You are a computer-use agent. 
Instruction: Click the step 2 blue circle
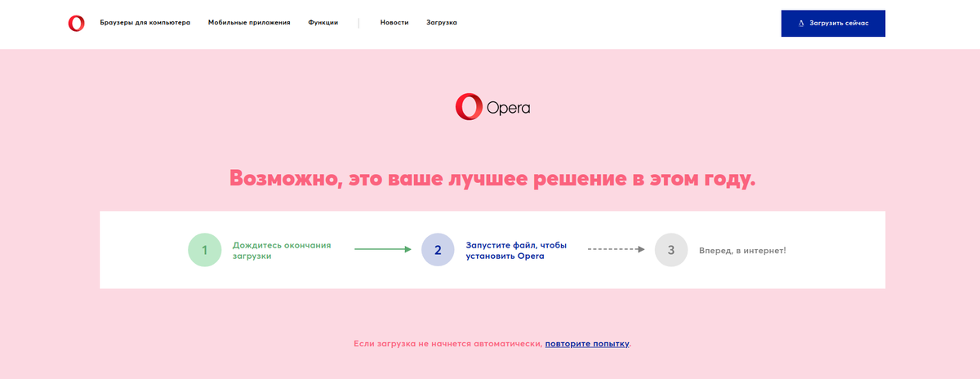coord(438,250)
